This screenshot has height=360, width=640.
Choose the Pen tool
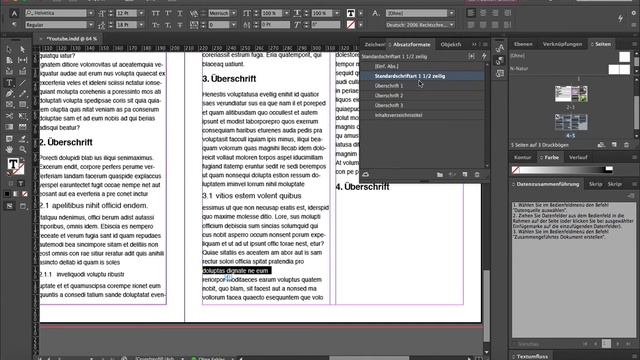click(x=9, y=94)
